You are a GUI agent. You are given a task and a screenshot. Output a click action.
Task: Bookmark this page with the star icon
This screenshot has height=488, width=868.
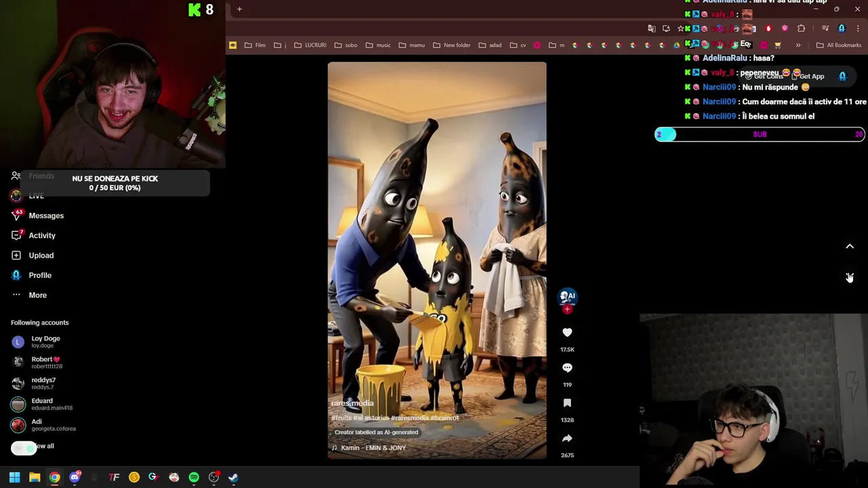(681, 28)
